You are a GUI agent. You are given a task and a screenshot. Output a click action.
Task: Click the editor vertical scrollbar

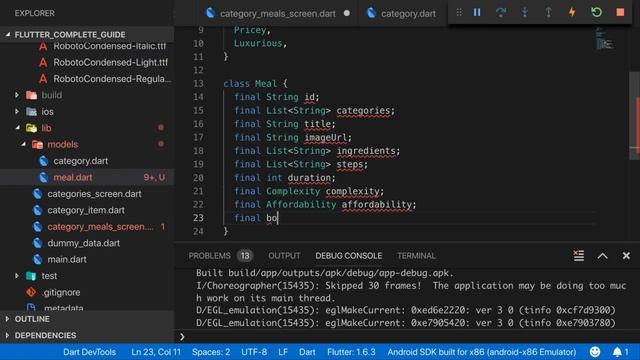pyautogui.click(x=634, y=116)
